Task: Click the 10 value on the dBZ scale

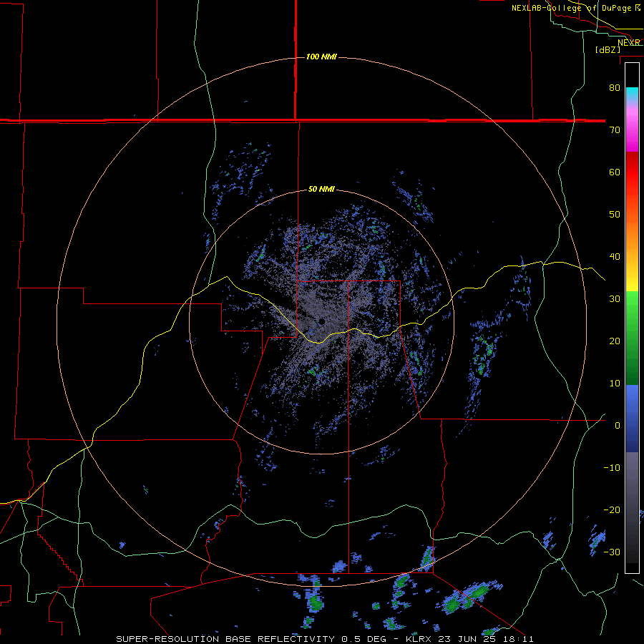Action: (x=615, y=384)
